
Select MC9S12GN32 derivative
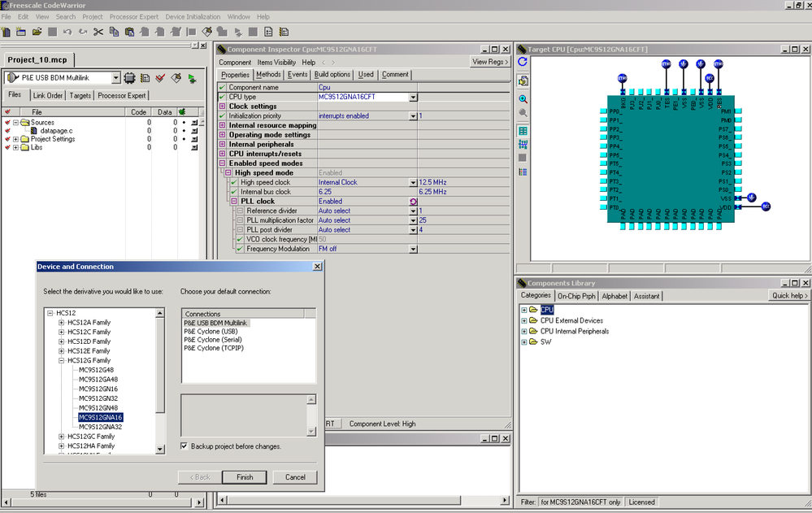(x=98, y=398)
